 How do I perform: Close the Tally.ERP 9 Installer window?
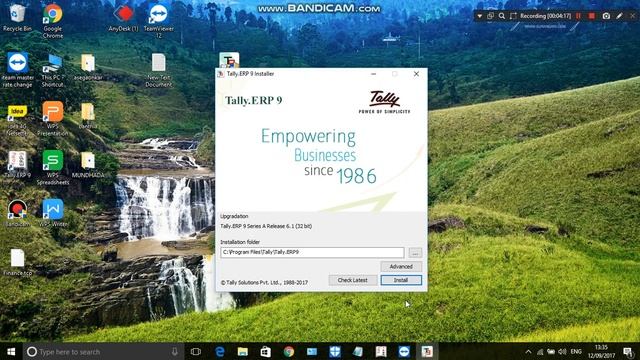click(x=416, y=74)
